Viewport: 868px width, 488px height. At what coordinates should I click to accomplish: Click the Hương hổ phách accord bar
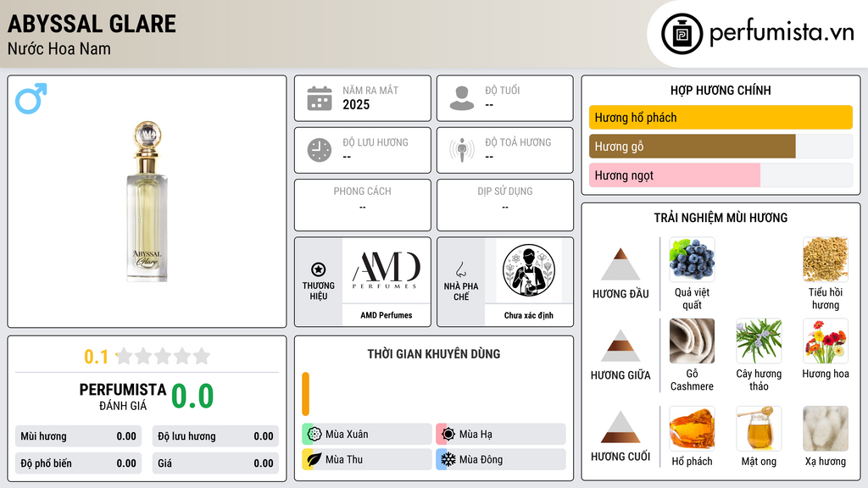coord(721,117)
